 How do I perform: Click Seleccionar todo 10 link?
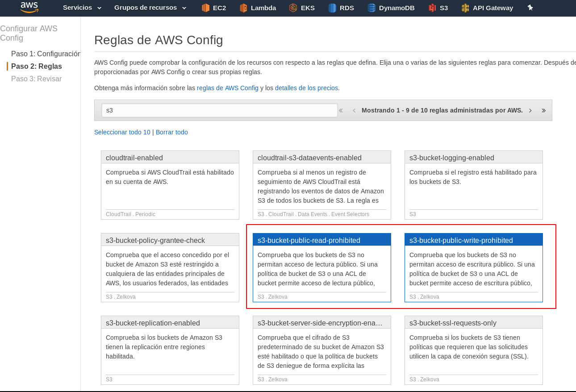pyautogui.click(x=122, y=132)
